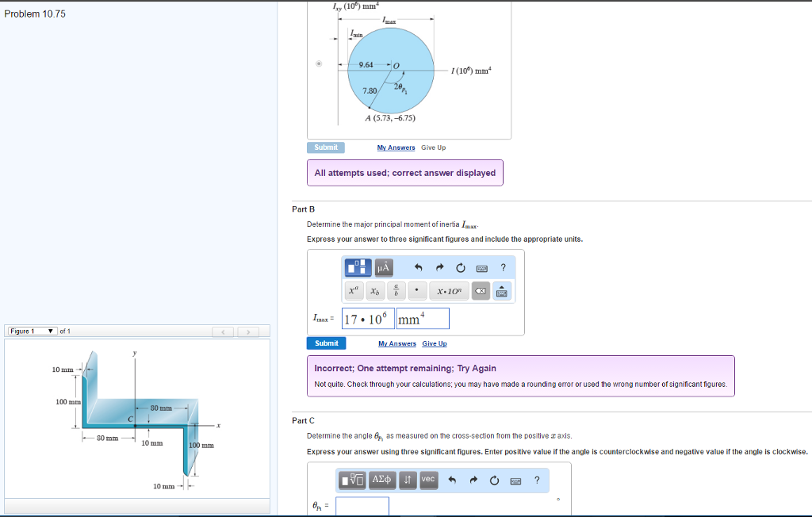This screenshot has height=517, width=812.
Task: Toggle keyboard popup icon with caret in Part B
Action: tap(503, 290)
